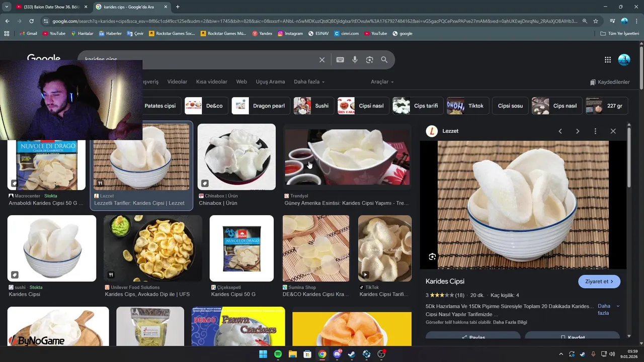Select the Sushi filter chip

tap(313, 106)
